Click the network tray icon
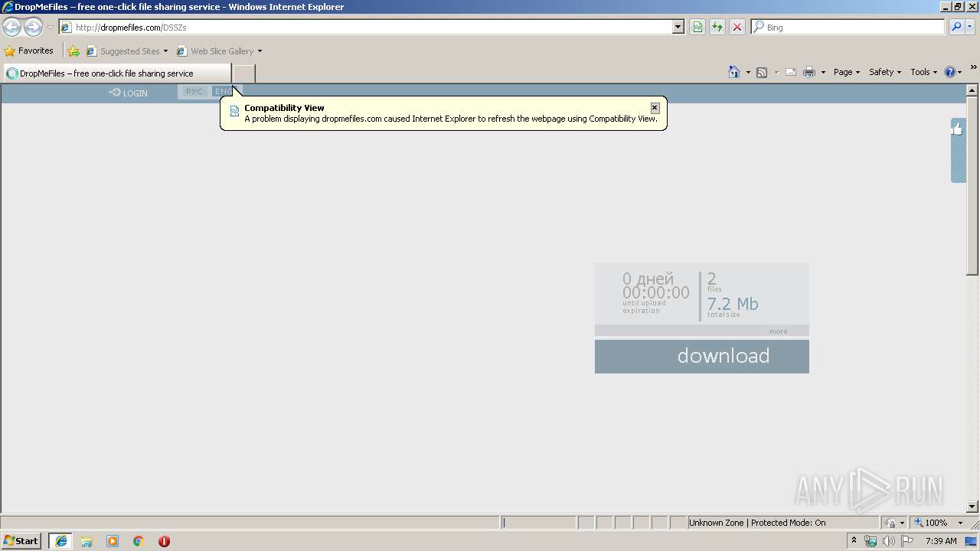 click(871, 541)
